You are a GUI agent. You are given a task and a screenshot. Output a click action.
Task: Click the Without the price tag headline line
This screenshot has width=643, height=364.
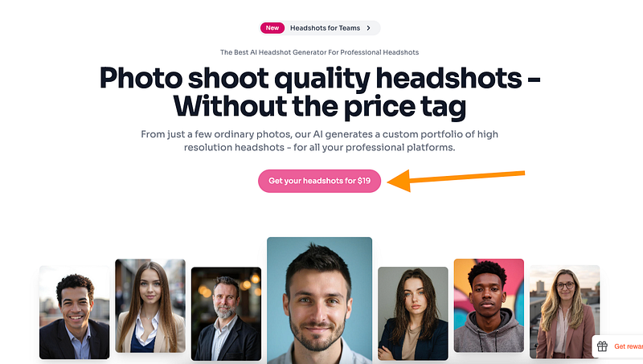pyautogui.click(x=319, y=107)
